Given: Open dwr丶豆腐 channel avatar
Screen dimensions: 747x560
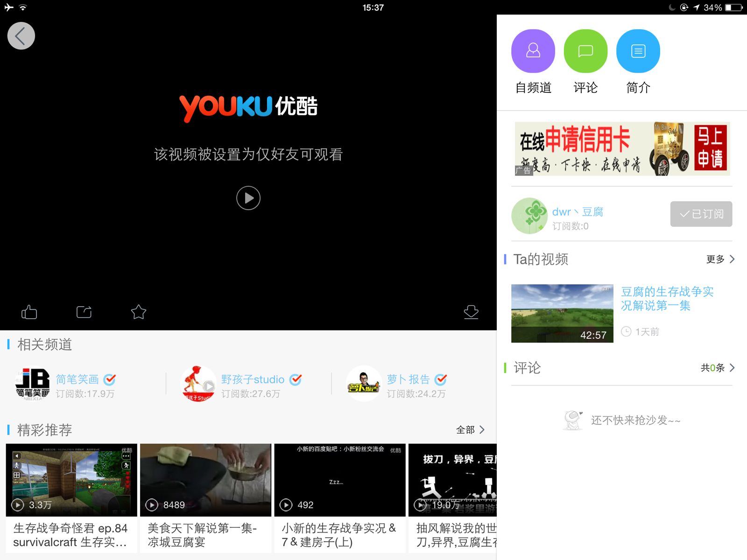Looking at the screenshot, I should 529,216.
